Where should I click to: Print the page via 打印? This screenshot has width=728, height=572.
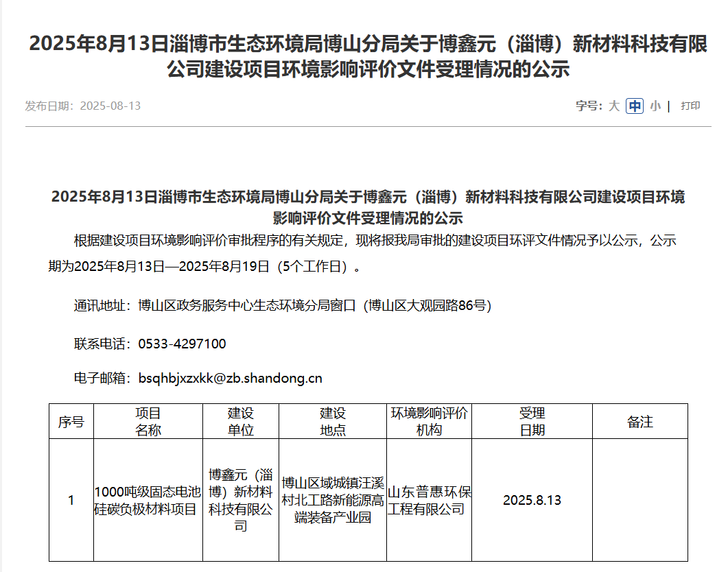(x=690, y=106)
